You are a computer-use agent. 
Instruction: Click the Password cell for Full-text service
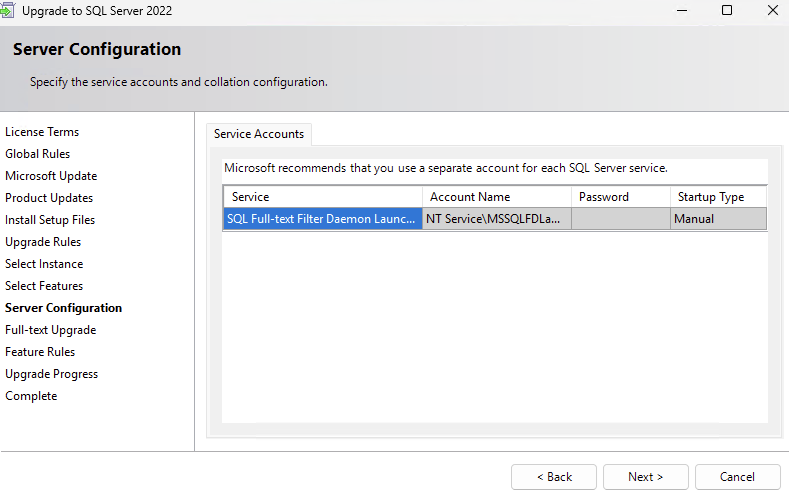click(x=621, y=219)
